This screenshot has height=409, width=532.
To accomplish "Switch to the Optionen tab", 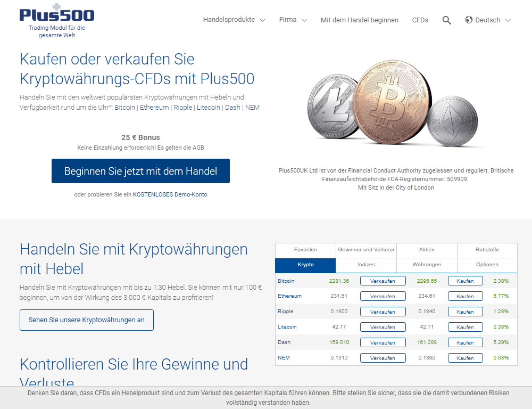I will [487, 265].
